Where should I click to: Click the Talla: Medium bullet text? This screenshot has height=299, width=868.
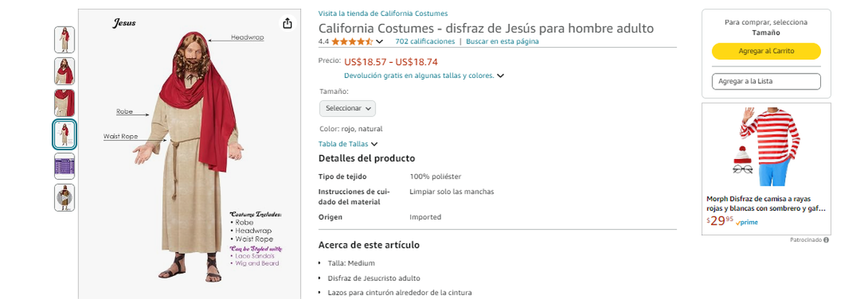(351, 264)
